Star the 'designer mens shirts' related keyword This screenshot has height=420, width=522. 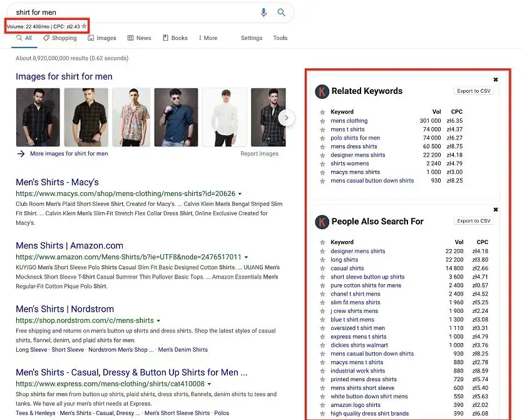pos(323,155)
